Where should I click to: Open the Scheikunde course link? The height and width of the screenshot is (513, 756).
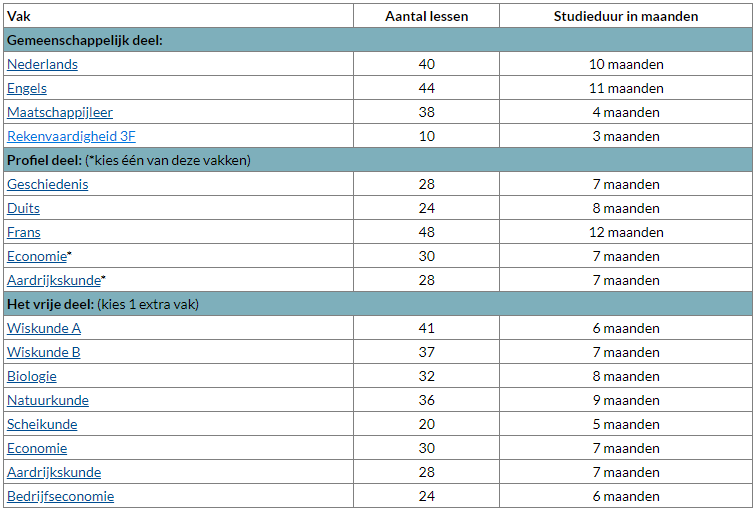[42, 424]
